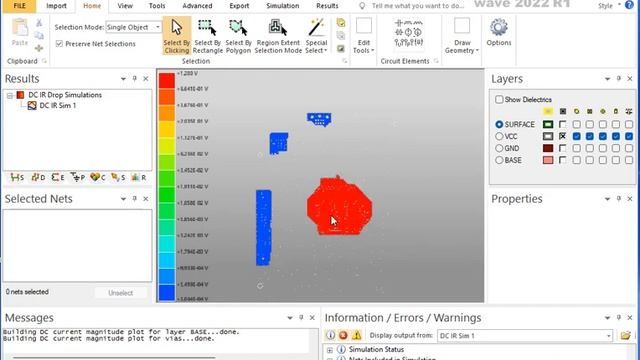Toggle Preserve Net Selections checkbox

[59, 44]
